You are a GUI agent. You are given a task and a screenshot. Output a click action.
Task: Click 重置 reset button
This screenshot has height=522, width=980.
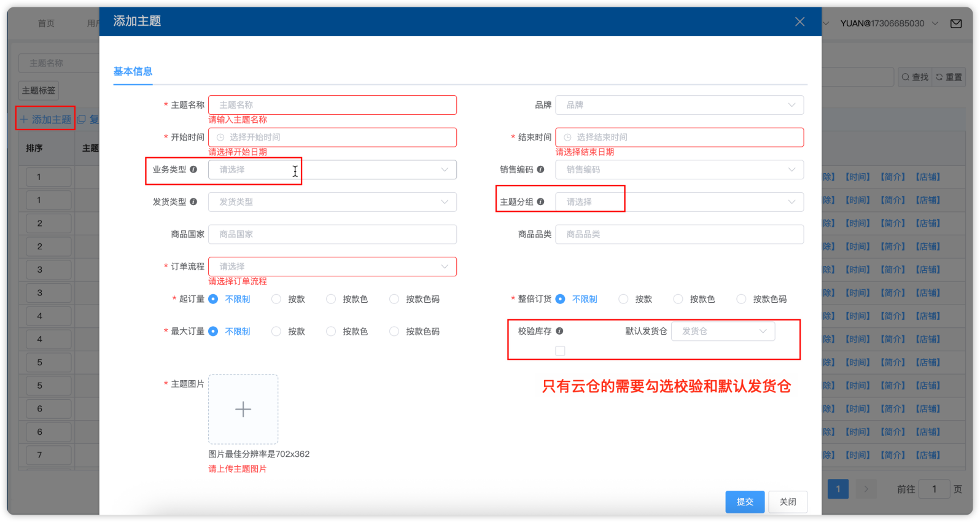[949, 77]
